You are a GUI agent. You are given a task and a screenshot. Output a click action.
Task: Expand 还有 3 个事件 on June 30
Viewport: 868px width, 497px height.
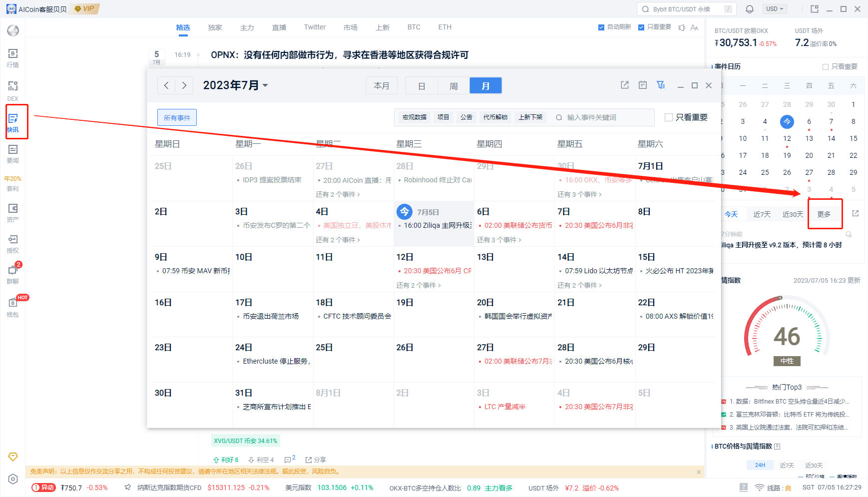tap(579, 194)
